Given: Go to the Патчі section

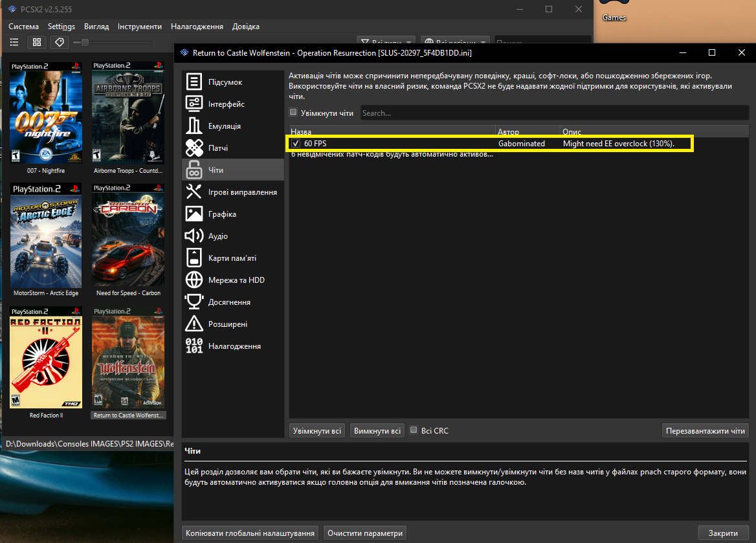Looking at the screenshot, I should coord(217,148).
